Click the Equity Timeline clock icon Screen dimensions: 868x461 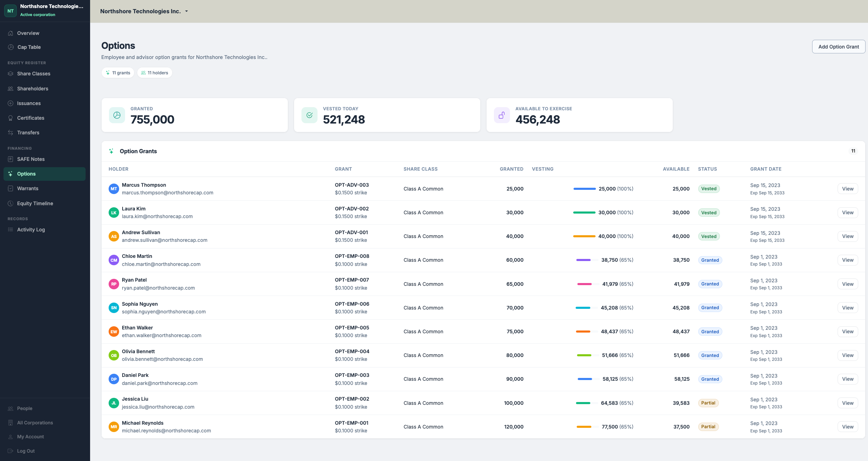pyautogui.click(x=10, y=203)
